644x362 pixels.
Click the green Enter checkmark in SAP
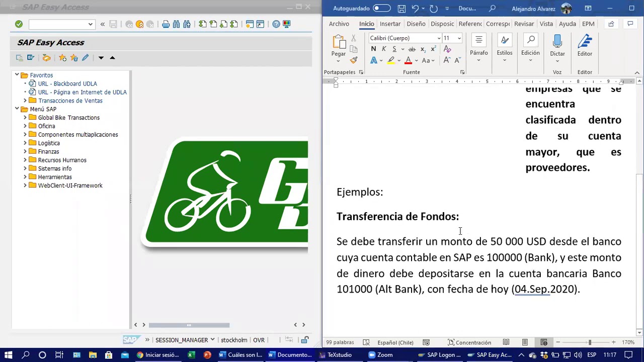tap(19, 24)
